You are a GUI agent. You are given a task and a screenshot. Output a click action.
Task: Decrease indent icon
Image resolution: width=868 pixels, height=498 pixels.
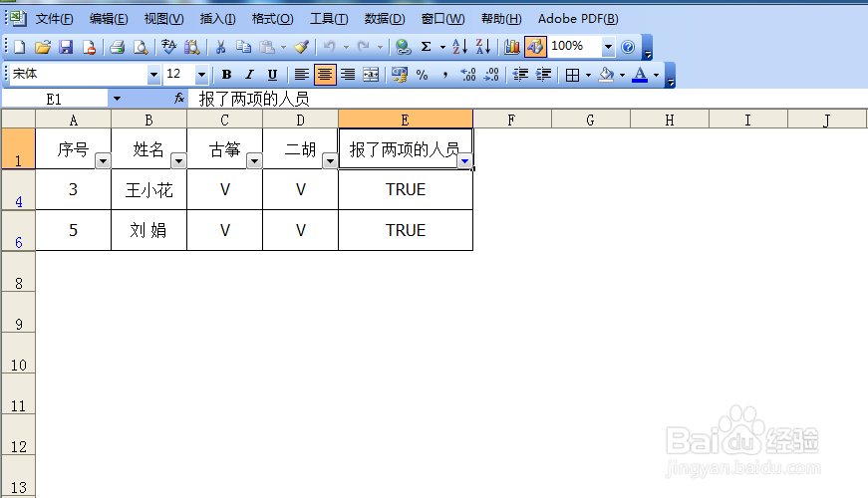520,75
